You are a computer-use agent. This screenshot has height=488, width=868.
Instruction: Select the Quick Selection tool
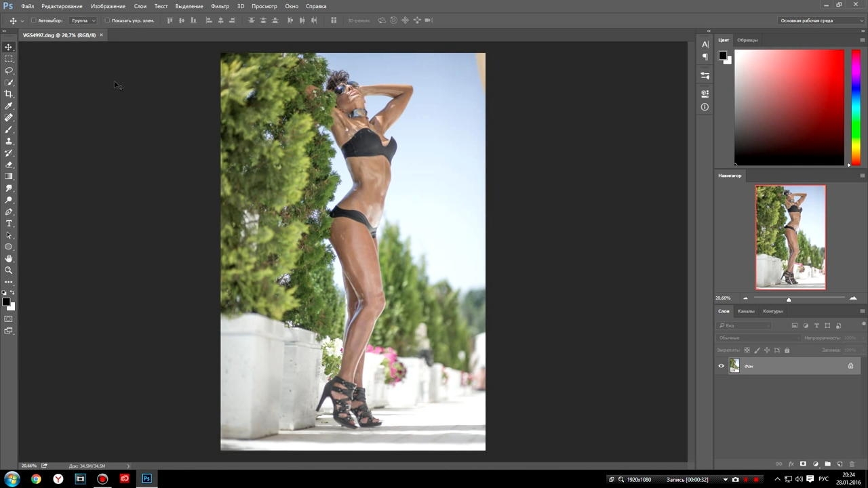coord(9,82)
